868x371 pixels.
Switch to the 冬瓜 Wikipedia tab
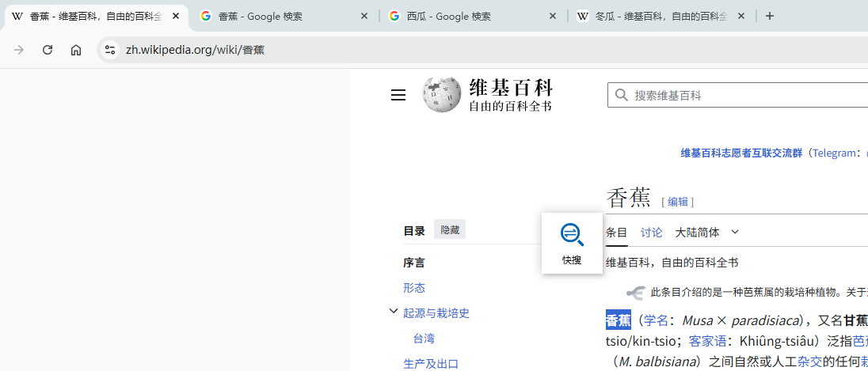point(657,16)
